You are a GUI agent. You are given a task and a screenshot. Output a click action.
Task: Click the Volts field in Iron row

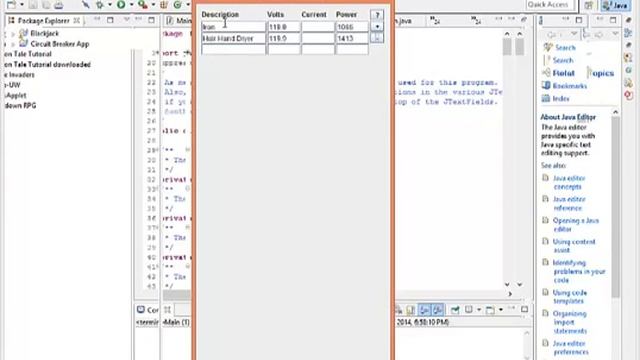coord(284,27)
